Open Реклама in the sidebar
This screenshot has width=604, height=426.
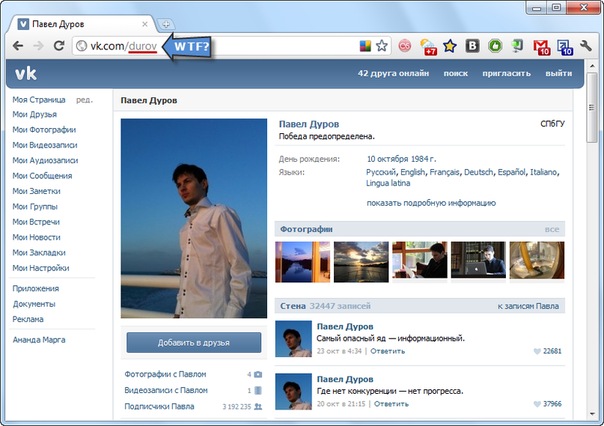28,319
